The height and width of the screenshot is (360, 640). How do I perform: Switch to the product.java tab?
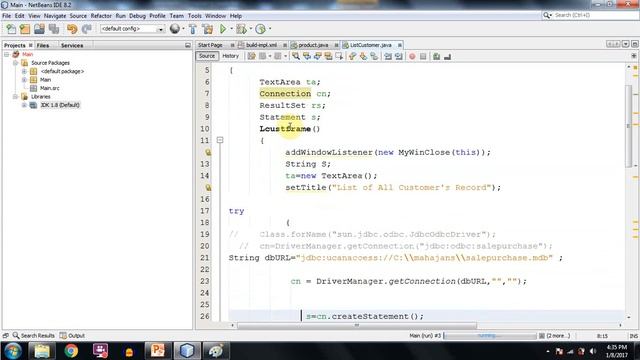pyautogui.click(x=313, y=45)
